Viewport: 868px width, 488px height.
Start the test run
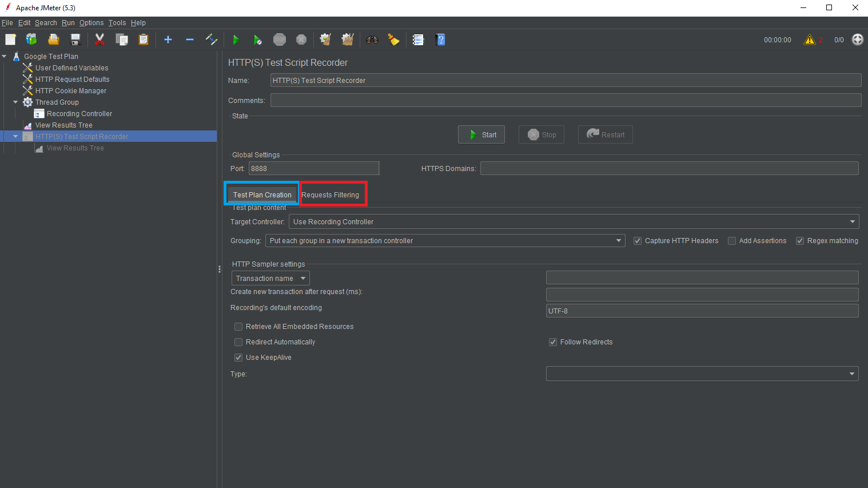pos(236,39)
